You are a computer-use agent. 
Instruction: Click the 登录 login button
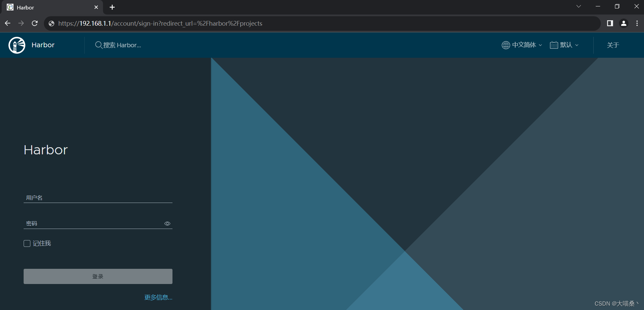coord(98,276)
